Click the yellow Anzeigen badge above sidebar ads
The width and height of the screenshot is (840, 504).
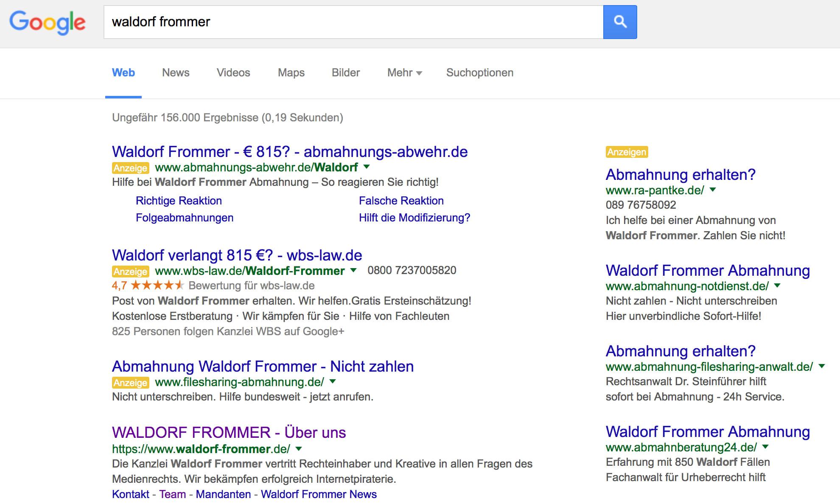627,152
